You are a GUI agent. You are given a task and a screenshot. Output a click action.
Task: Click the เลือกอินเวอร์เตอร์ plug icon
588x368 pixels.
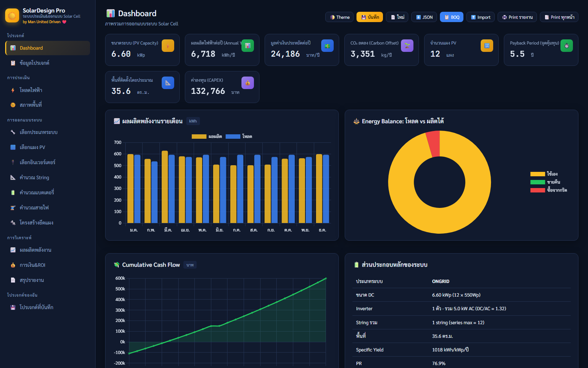13,162
